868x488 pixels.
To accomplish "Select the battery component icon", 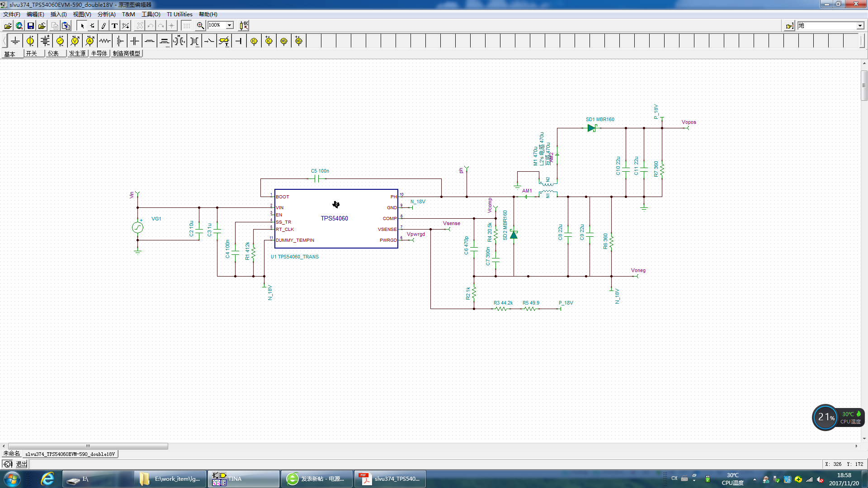I will [x=45, y=41].
